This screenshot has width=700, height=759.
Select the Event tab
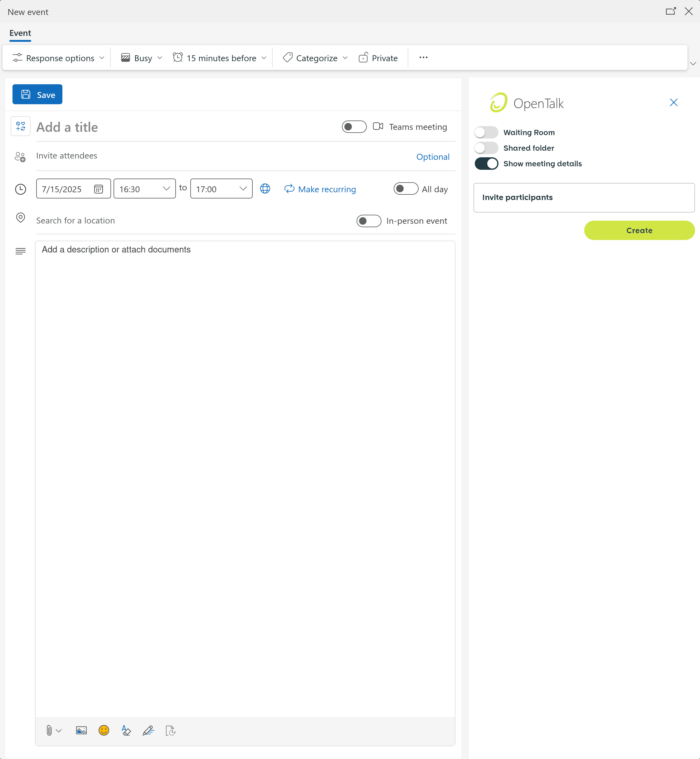pyautogui.click(x=20, y=33)
